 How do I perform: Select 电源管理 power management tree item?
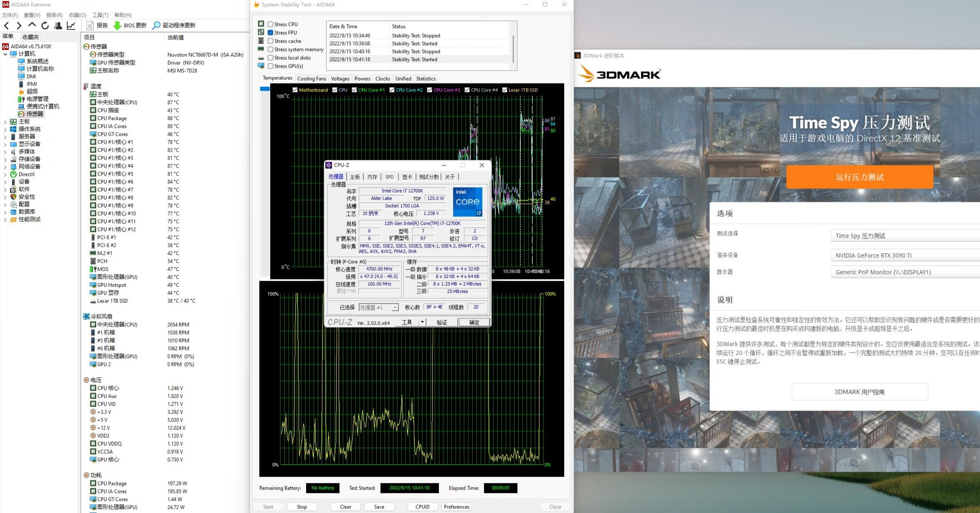click(x=33, y=99)
